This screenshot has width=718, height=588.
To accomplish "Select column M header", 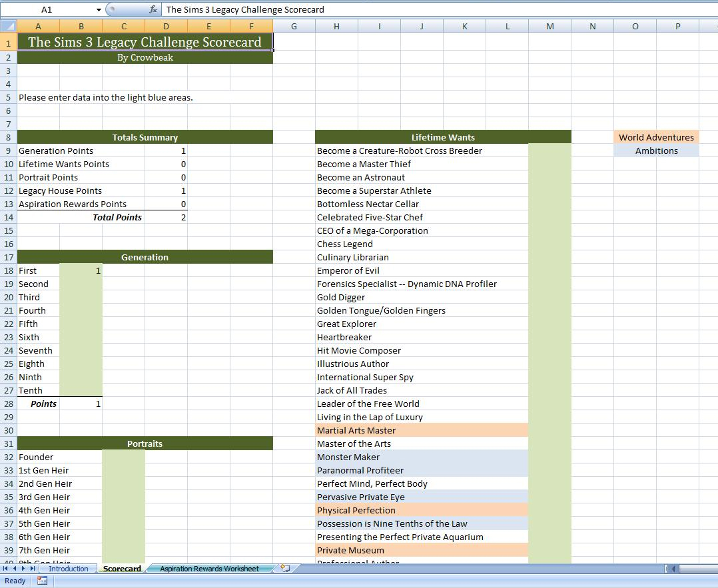I will click(550, 26).
